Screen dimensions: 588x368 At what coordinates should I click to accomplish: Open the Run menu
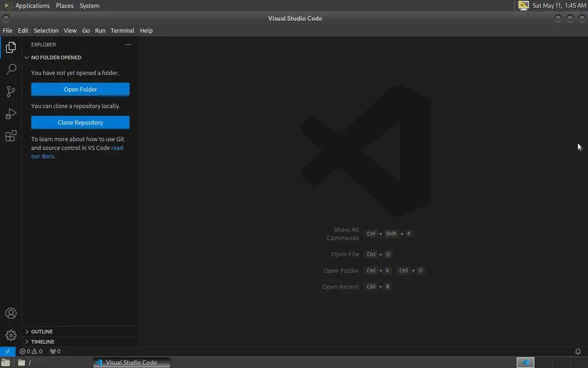[100, 30]
